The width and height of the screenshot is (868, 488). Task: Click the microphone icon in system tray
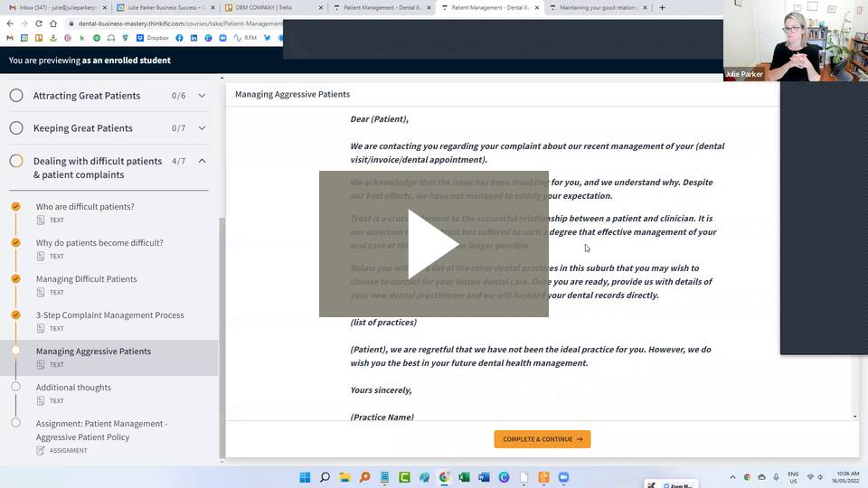[776, 477]
